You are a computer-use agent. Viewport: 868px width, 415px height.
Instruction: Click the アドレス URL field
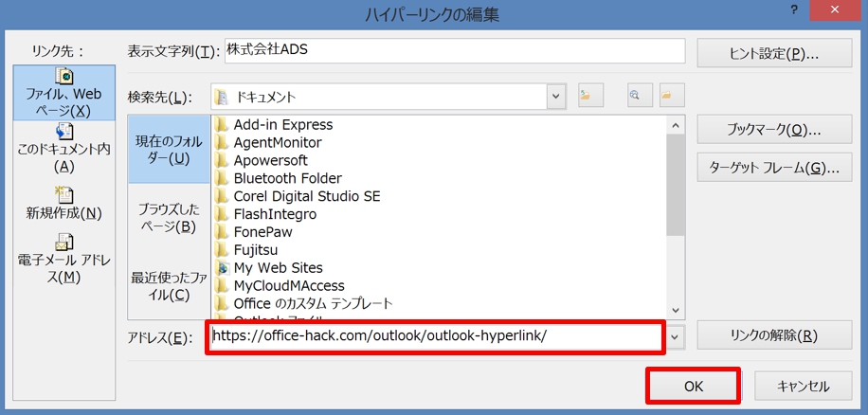tap(436, 335)
